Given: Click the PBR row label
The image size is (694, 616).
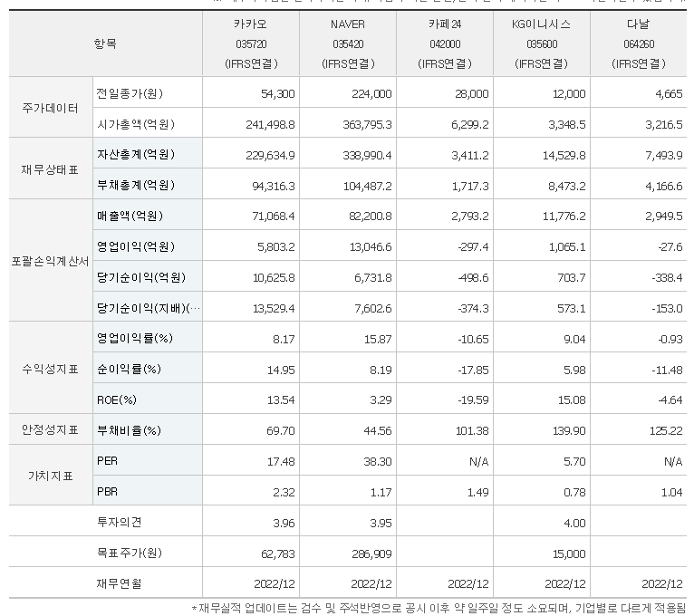Looking at the screenshot, I should click(107, 492).
